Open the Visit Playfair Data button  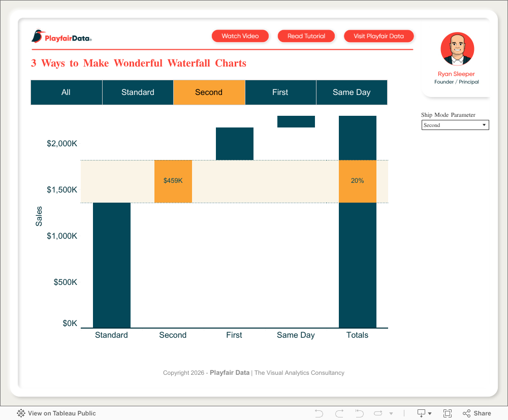tap(378, 36)
